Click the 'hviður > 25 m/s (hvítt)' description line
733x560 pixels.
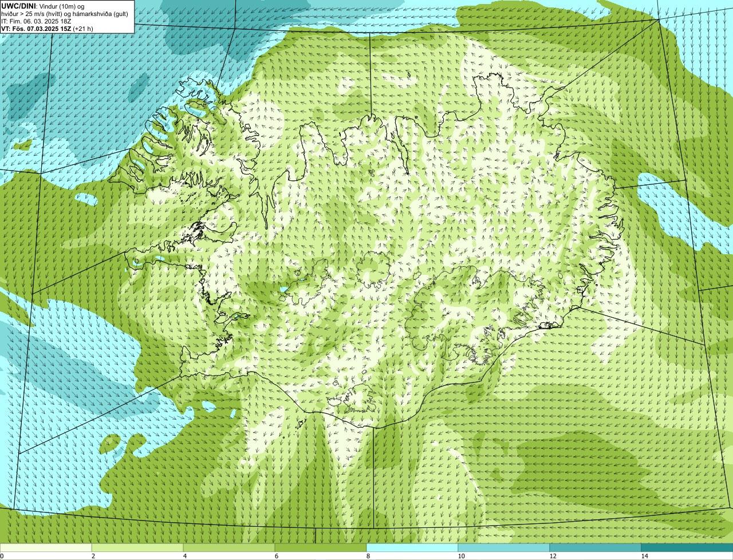click(65, 13)
